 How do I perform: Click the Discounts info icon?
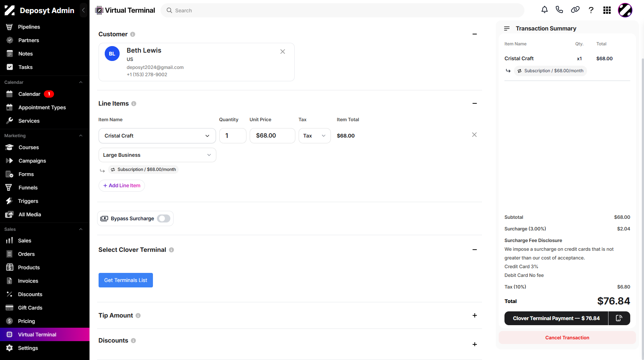tap(133, 340)
